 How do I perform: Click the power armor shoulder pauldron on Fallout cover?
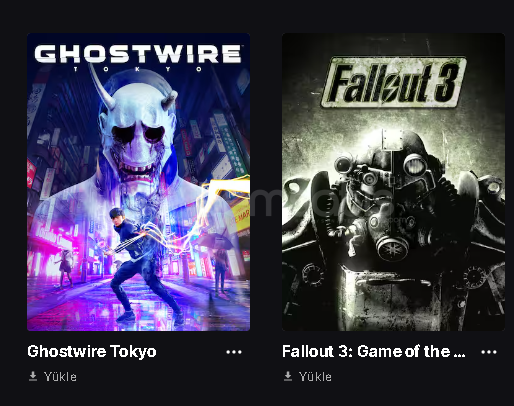[480, 200]
